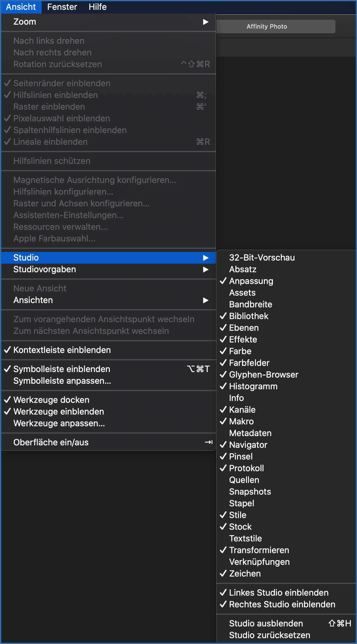Toggle Kontextleiste einblenden off
The height and width of the screenshot is (644, 357).
click(x=62, y=350)
